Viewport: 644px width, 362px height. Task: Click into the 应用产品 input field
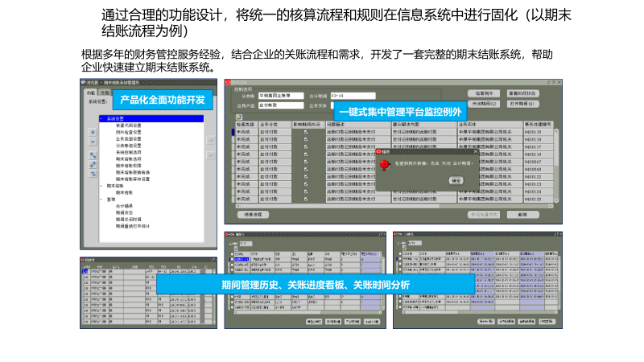(281, 105)
